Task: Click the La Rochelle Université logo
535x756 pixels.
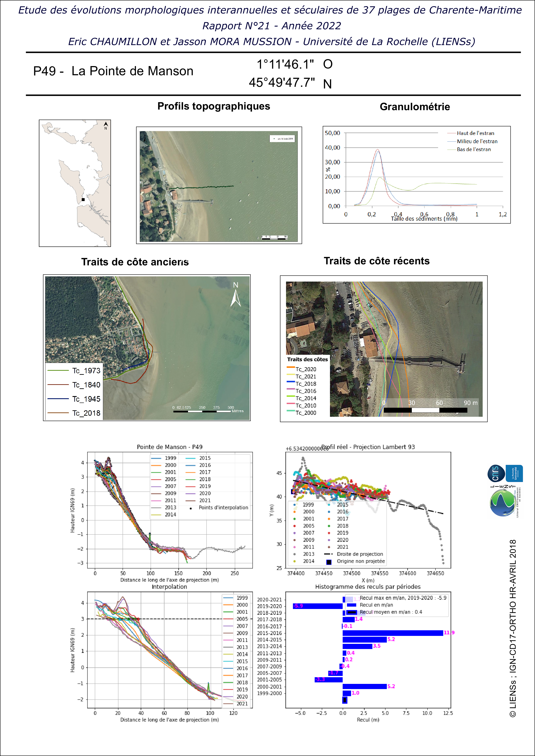Action: [x=514, y=474]
